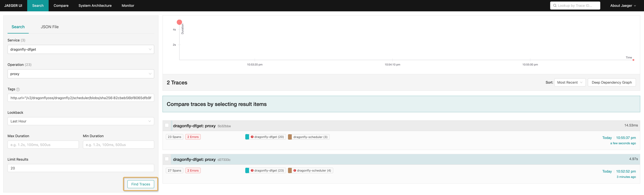Open the JSON File tab
This screenshot has height=195, width=644.
point(49,27)
